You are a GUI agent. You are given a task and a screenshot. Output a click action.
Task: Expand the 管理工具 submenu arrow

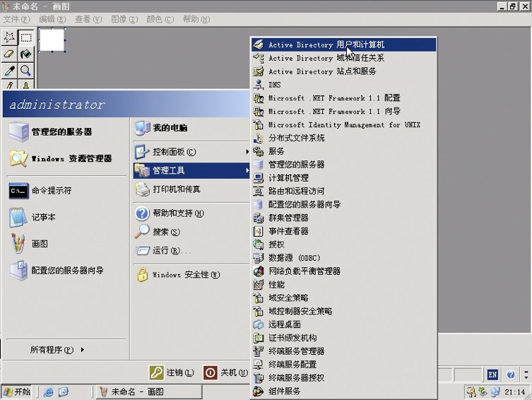[247, 170]
